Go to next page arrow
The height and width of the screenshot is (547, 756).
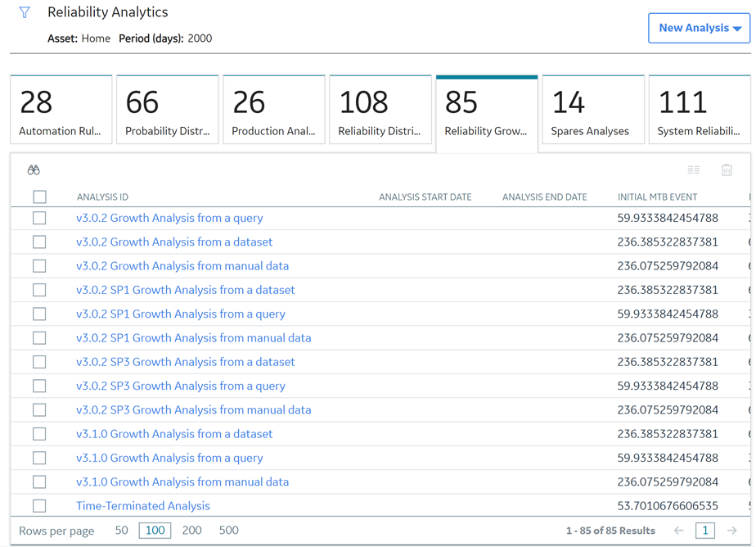(x=732, y=531)
